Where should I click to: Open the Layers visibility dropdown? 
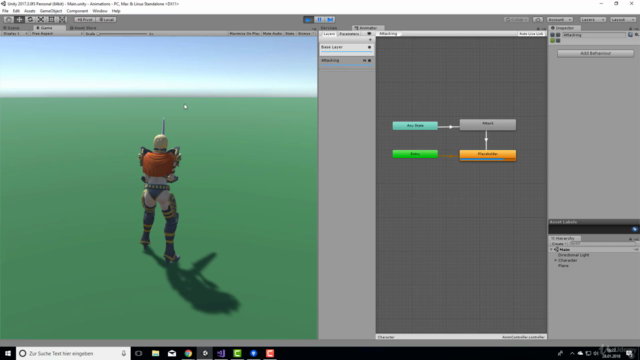[x=593, y=20]
